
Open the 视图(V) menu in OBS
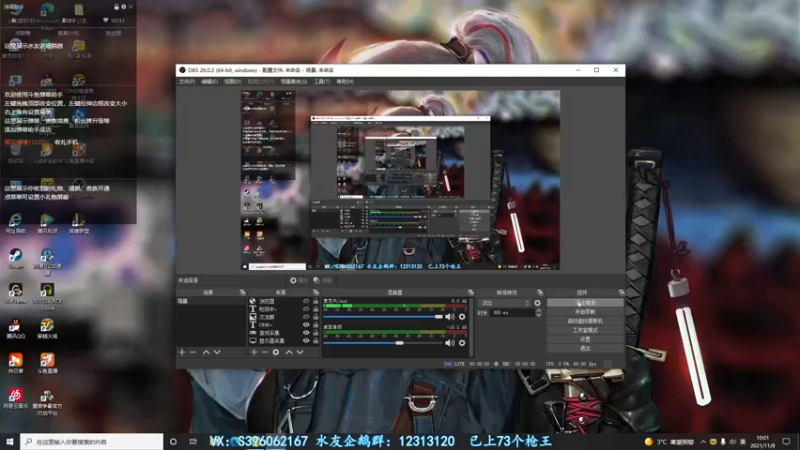[233, 82]
